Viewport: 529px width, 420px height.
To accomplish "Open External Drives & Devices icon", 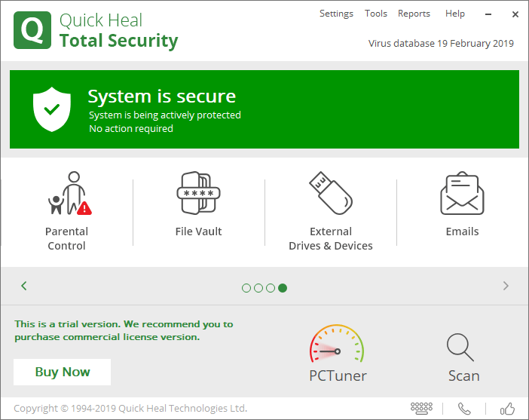I will point(331,193).
